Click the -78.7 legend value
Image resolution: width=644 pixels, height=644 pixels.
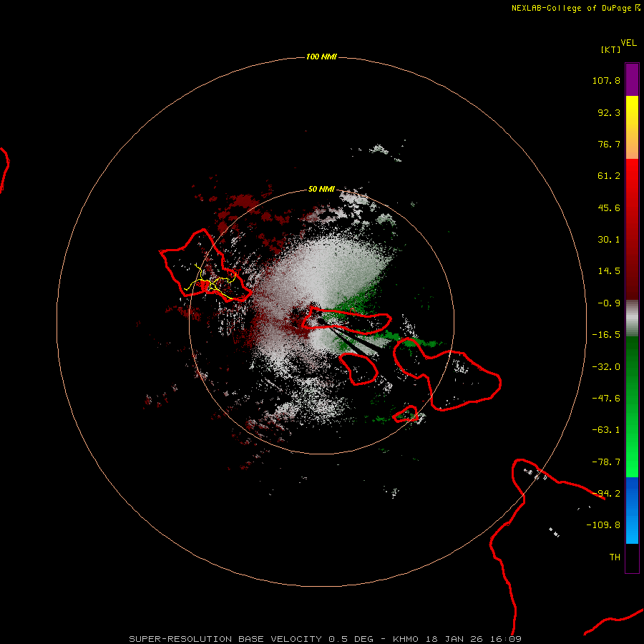click(606, 462)
